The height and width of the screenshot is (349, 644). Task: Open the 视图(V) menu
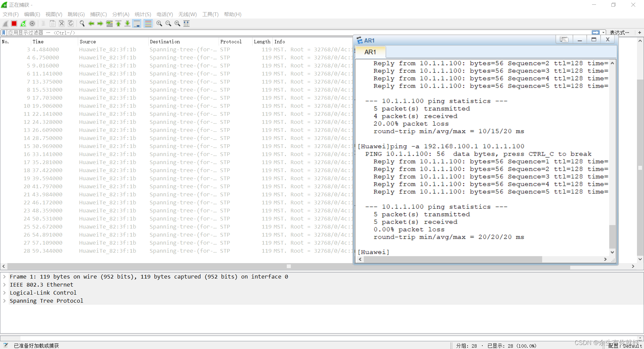point(54,14)
